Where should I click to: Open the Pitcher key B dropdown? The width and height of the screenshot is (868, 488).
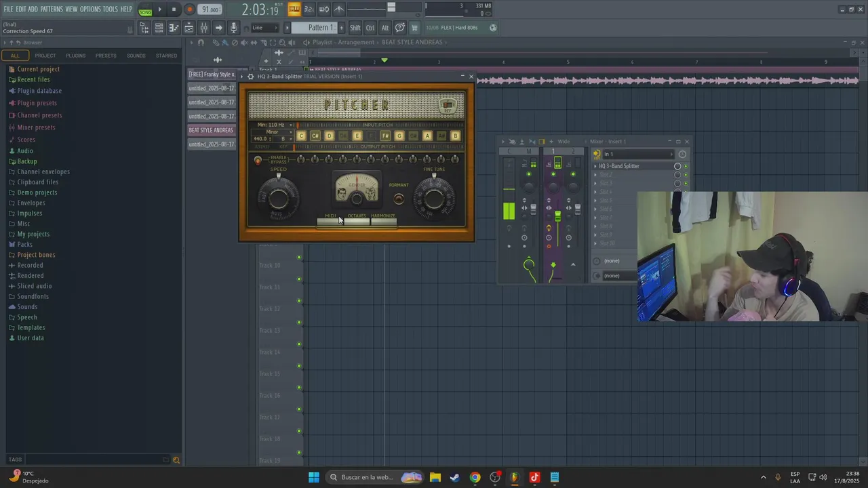pyautogui.click(x=283, y=139)
